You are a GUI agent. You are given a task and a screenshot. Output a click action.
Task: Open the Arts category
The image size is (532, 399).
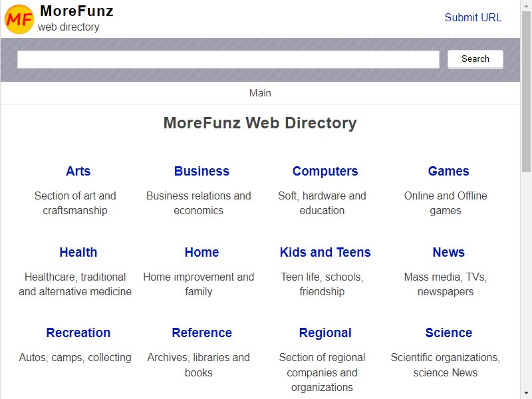coord(78,171)
